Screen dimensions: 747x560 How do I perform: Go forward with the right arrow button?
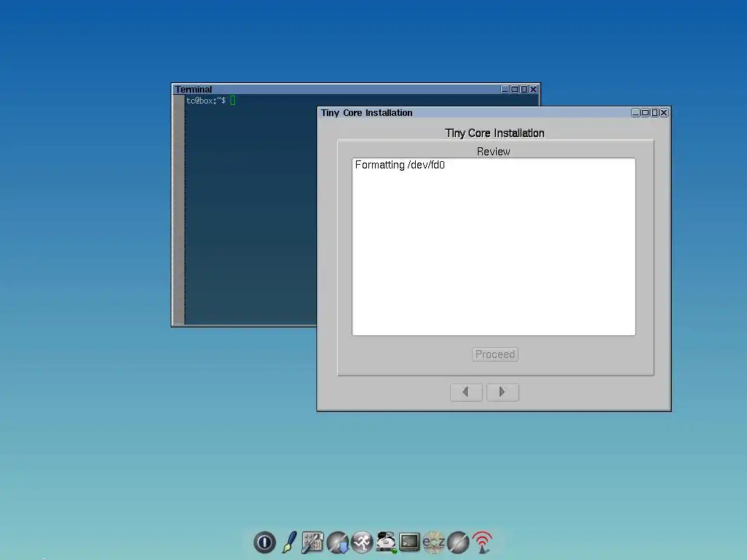(503, 392)
